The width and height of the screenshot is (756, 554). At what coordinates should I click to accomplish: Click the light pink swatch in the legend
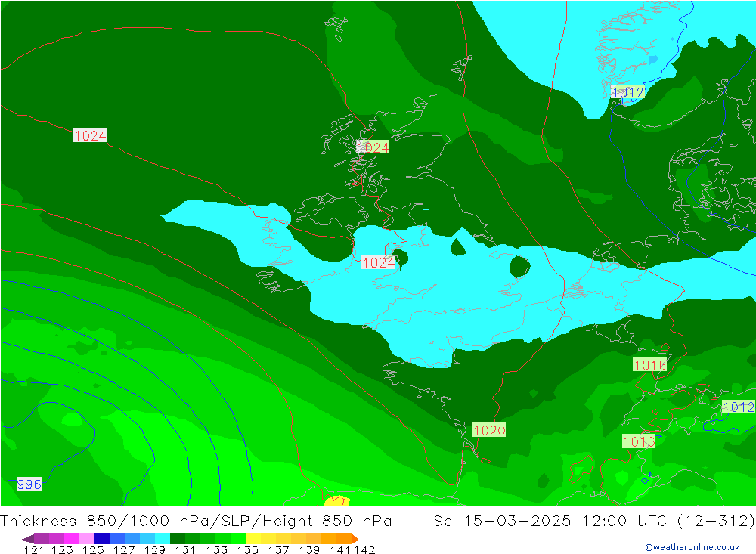coord(87,538)
